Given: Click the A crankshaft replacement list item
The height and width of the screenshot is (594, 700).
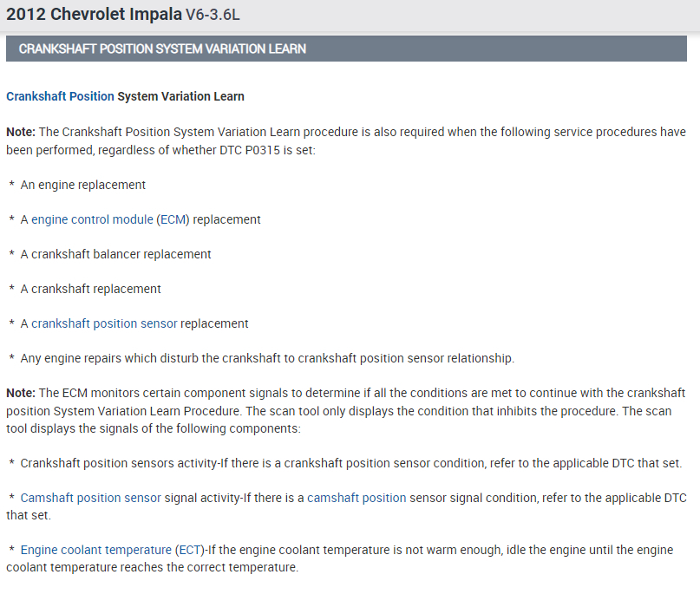Looking at the screenshot, I should (90, 289).
